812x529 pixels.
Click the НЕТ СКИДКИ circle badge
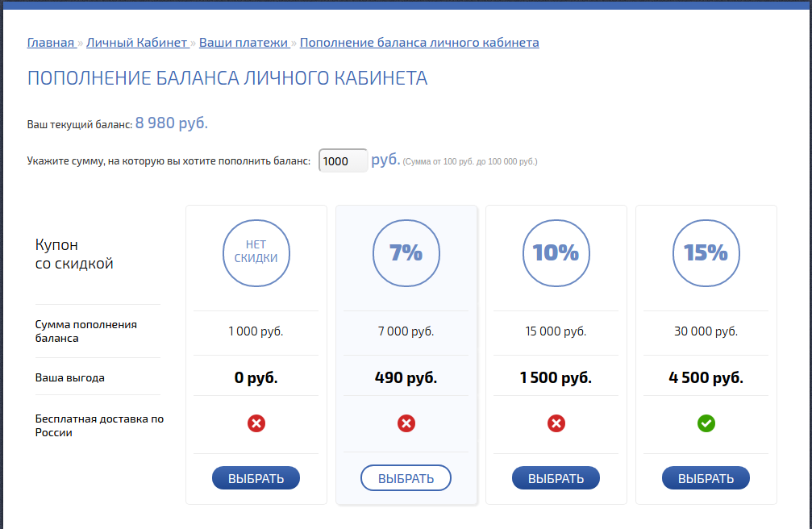pos(256,253)
